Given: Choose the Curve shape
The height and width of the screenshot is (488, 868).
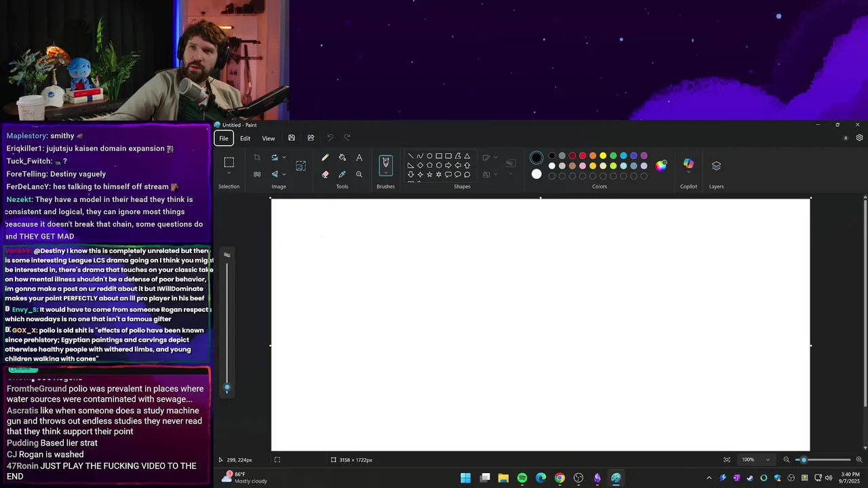Looking at the screenshot, I should [420, 156].
